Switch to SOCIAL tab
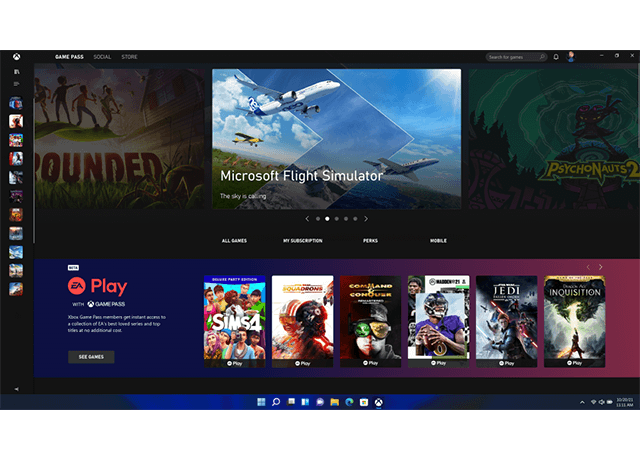Viewport: 640px width, 460px height. (102, 57)
